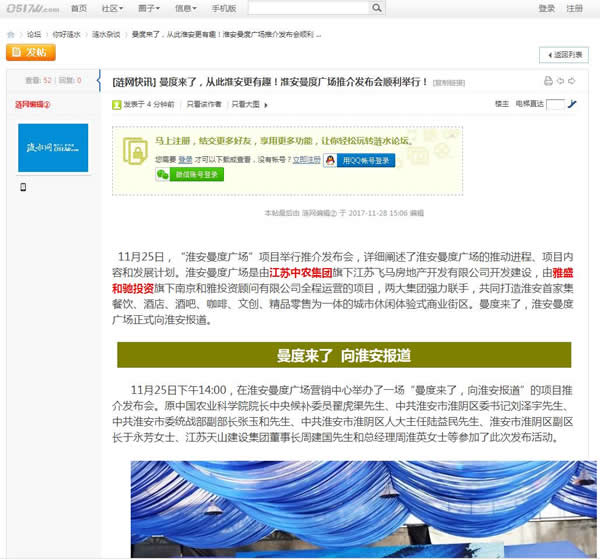Click the green WeChat login button
Viewport: 600px width, 560px height.
(x=188, y=174)
